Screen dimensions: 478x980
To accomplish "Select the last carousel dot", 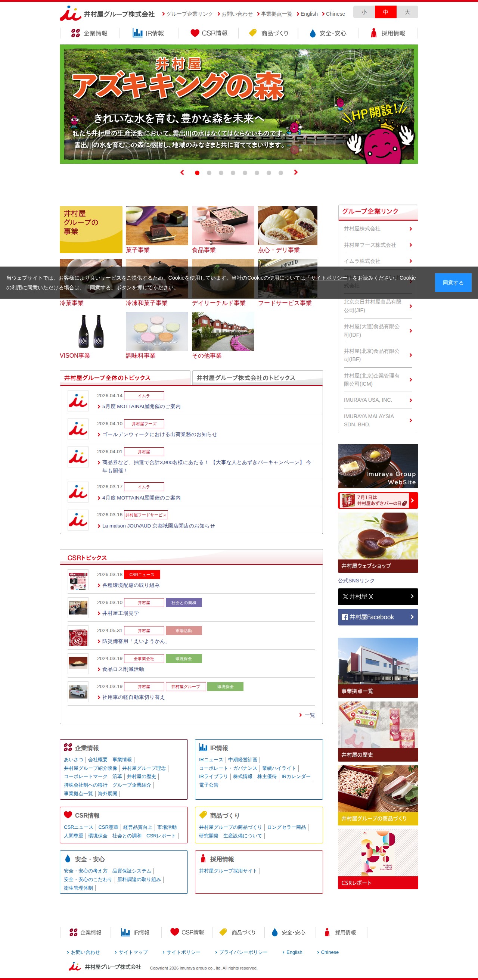I will (281, 173).
